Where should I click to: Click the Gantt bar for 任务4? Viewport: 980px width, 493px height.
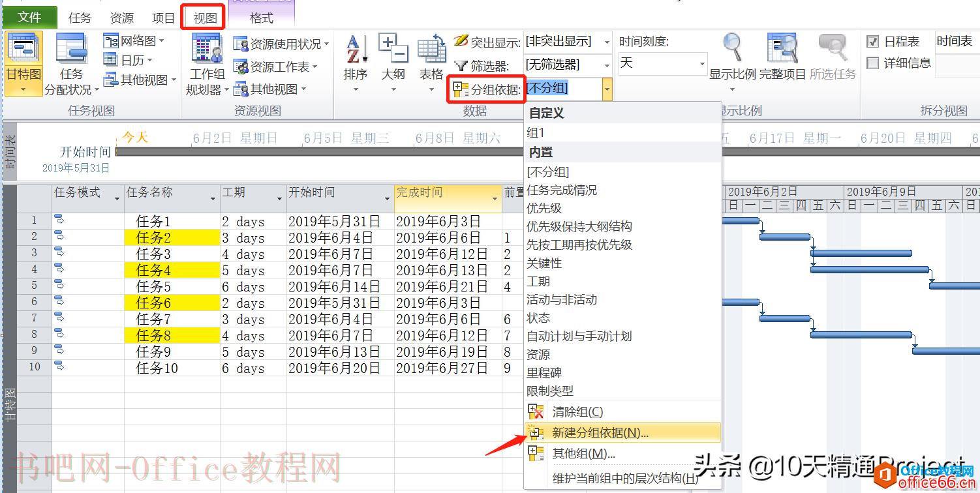(870, 269)
